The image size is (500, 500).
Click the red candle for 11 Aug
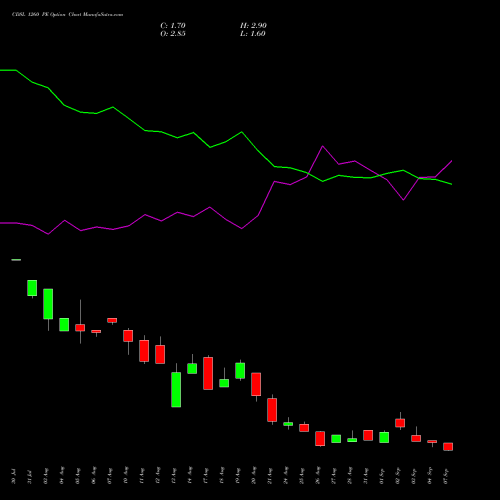[x=144, y=351]
